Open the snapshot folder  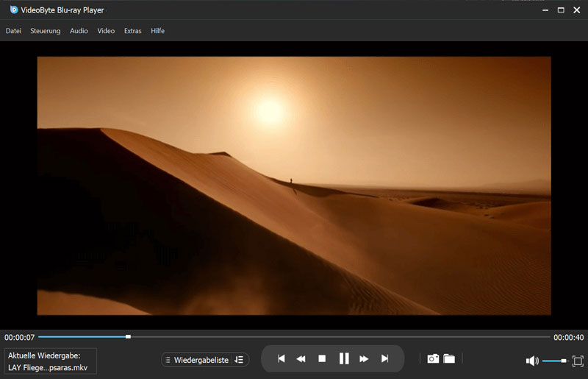449,358
